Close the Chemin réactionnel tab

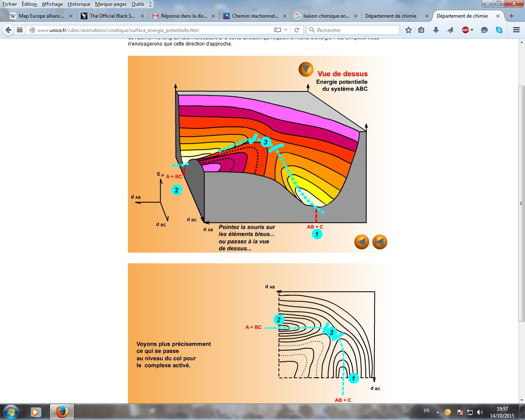285,16
